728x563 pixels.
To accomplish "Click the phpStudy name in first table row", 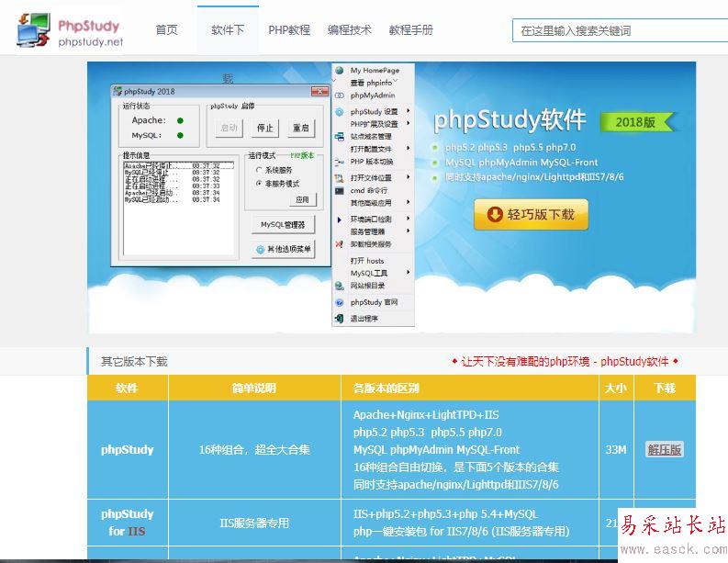I will point(128,450).
